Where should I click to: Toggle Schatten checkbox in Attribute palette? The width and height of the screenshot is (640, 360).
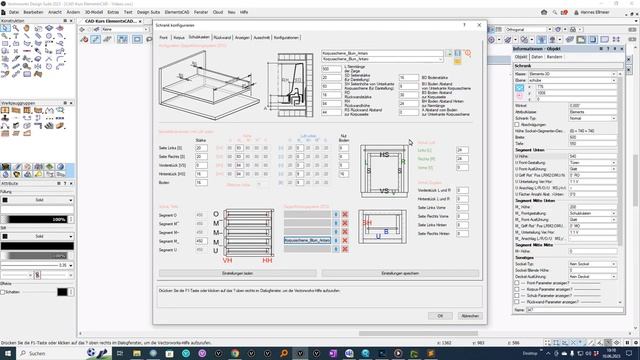click(3, 292)
